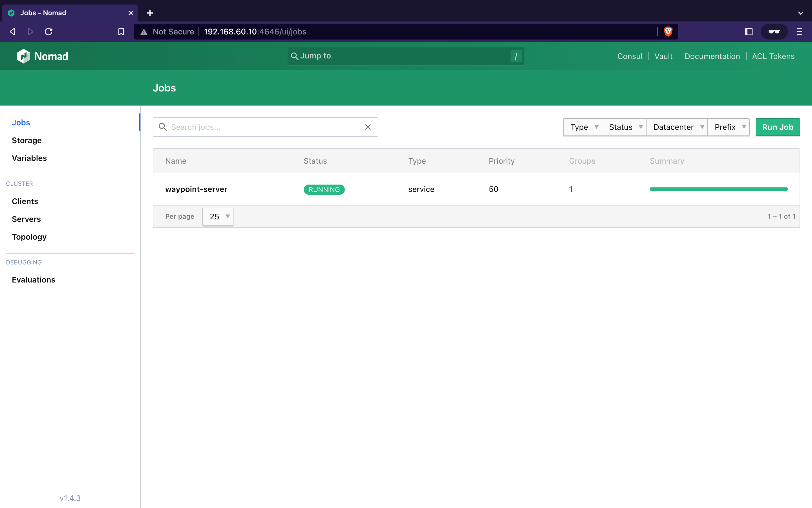Screen dimensions: 812x508
Task: Sort the table by Name column
Action: point(175,161)
